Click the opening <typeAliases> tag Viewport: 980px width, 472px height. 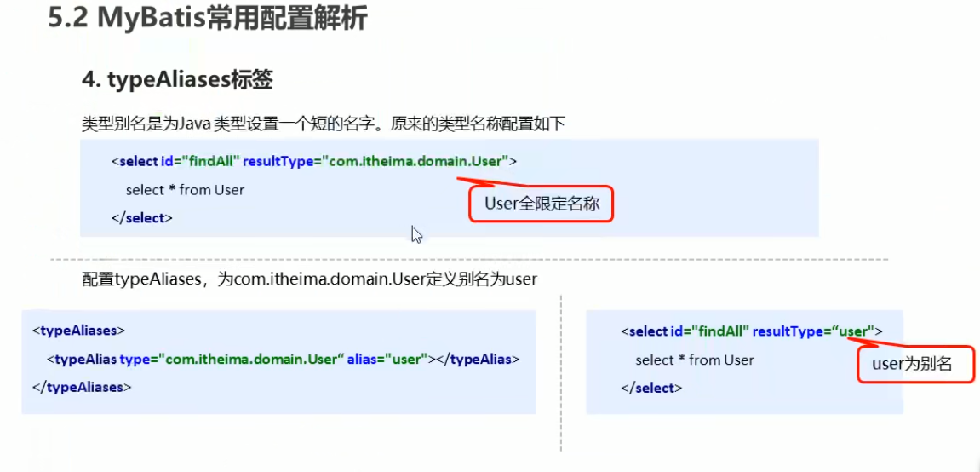click(78, 330)
